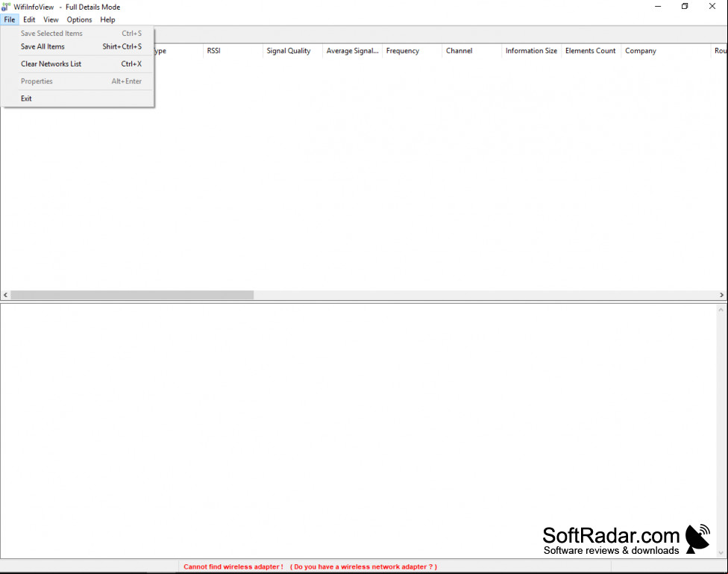This screenshot has width=728, height=574.
Task: Click the Average Signal column header
Action: pos(352,51)
